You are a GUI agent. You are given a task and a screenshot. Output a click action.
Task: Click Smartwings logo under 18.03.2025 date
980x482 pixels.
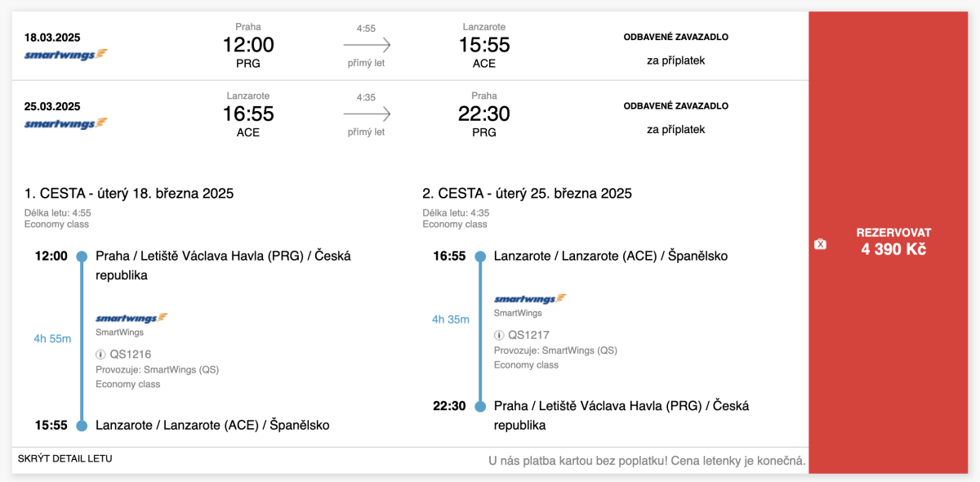coord(66,55)
